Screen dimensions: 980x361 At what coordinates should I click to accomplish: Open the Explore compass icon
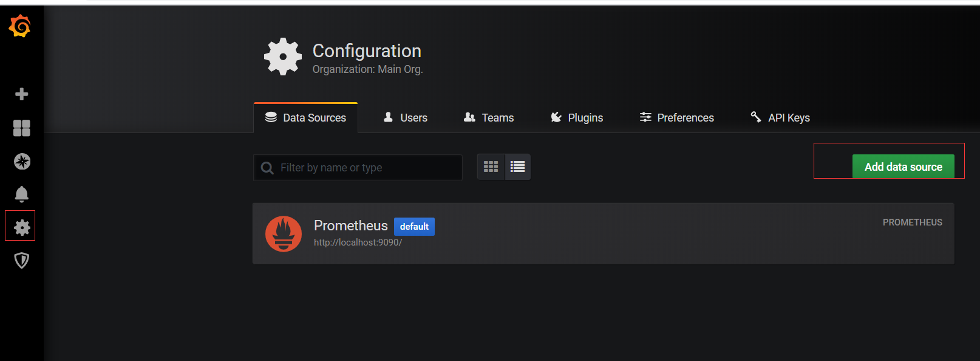(22, 161)
